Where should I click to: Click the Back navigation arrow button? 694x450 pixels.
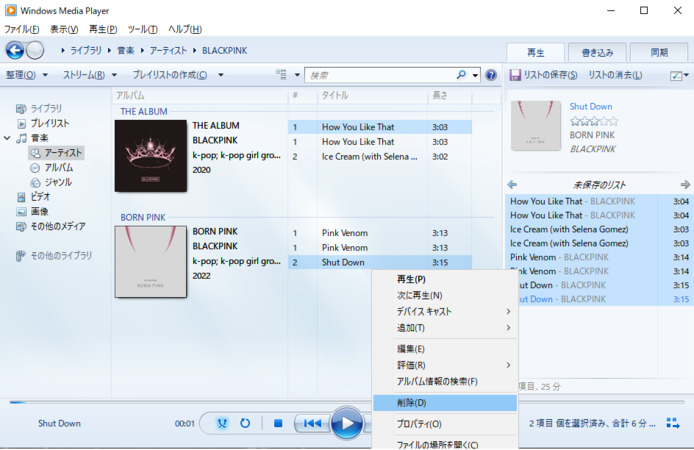point(15,50)
